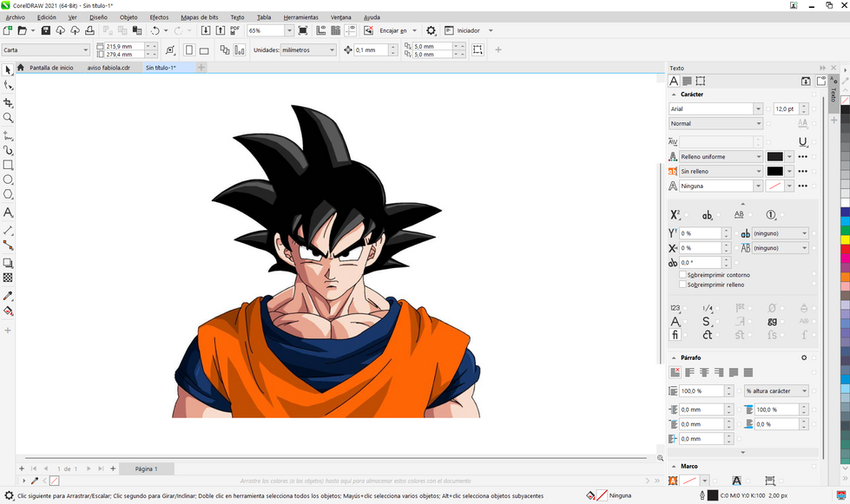
Task: Set page to landscape orientation
Action: (204, 49)
